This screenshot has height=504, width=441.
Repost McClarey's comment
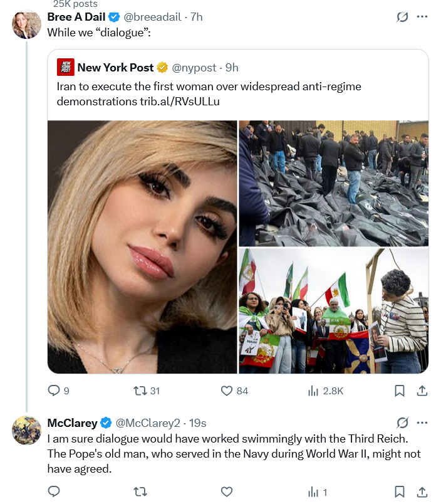pyautogui.click(x=141, y=492)
